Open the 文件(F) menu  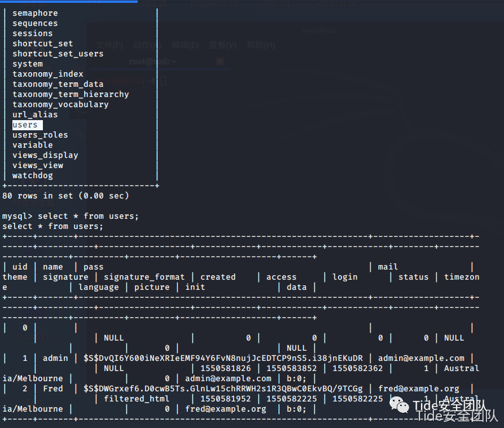pos(109,45)
